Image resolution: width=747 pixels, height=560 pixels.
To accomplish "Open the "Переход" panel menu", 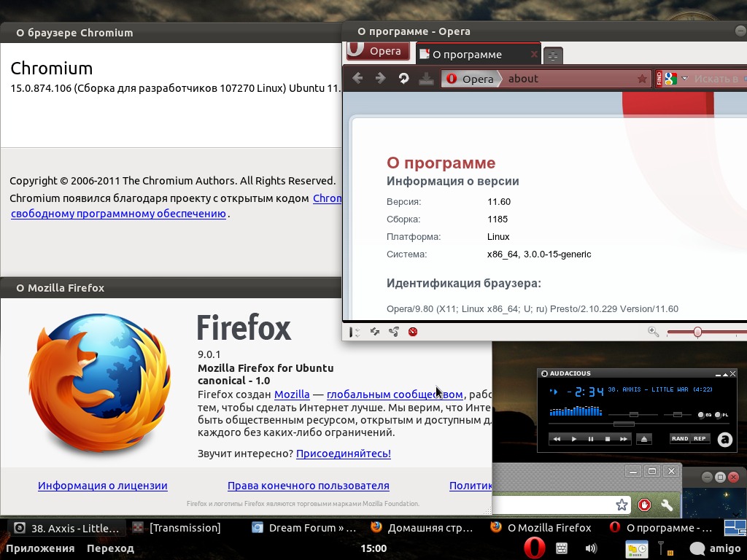I will [110, 548].
